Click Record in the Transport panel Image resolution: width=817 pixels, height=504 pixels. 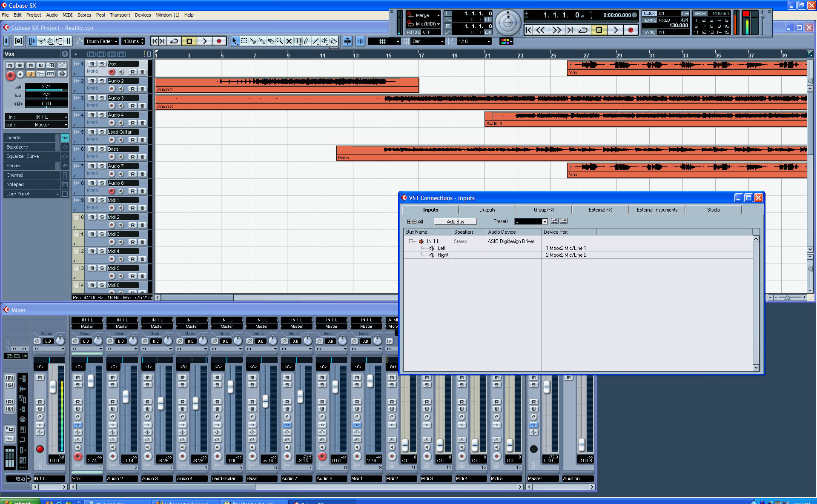tap(631, 30)
